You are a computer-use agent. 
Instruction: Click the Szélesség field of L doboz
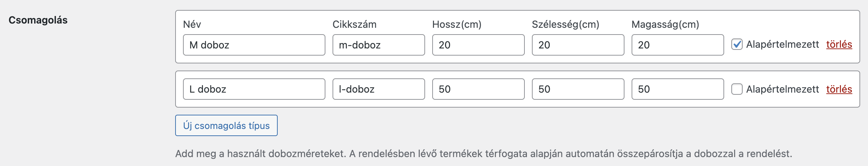coord(578,89)
